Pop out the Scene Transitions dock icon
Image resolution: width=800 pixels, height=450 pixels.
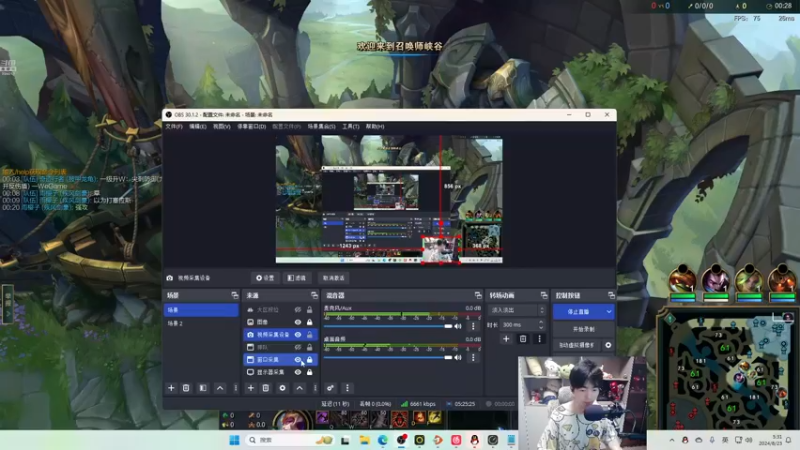pos(544,295)
